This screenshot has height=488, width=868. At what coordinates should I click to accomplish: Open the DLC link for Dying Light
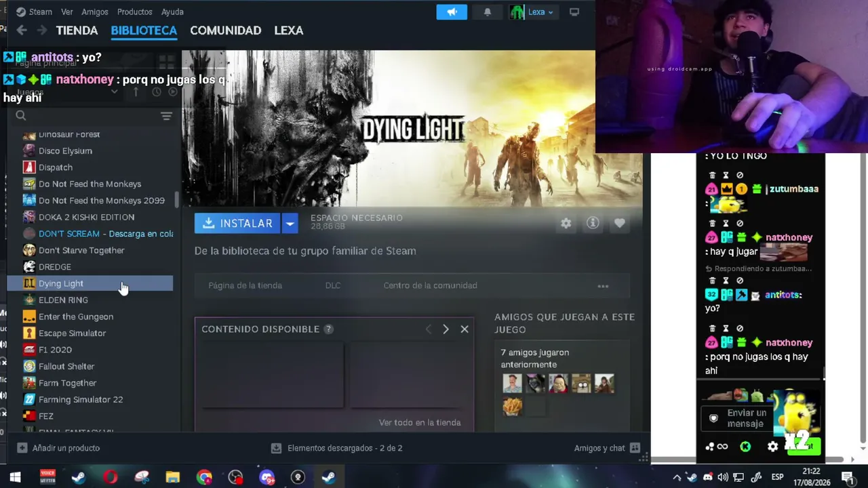(332, 285)
